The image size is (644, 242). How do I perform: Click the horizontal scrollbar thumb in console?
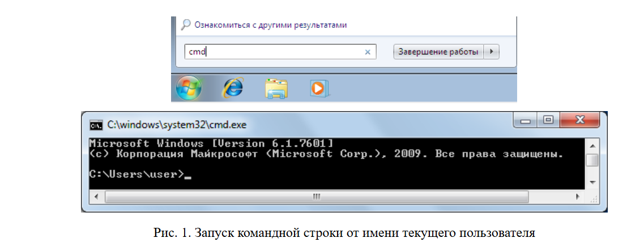pos(316,197)
